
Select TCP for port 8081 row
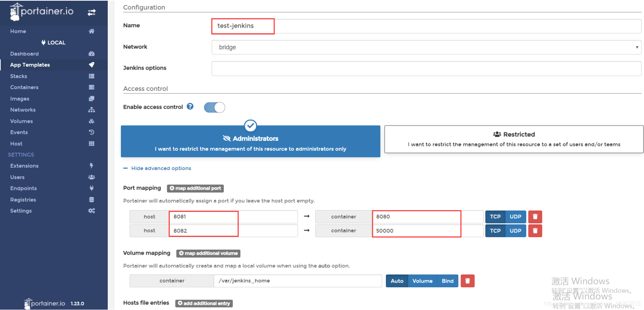click(495, 217)
